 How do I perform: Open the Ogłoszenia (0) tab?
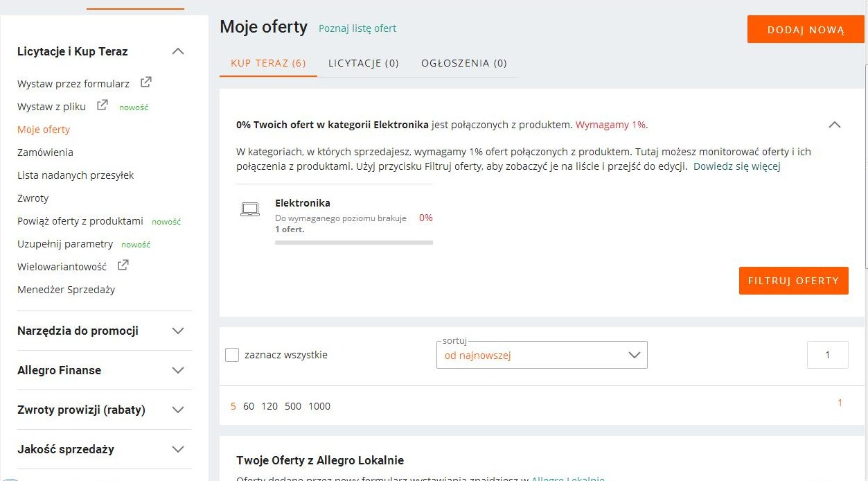[464, 63]
